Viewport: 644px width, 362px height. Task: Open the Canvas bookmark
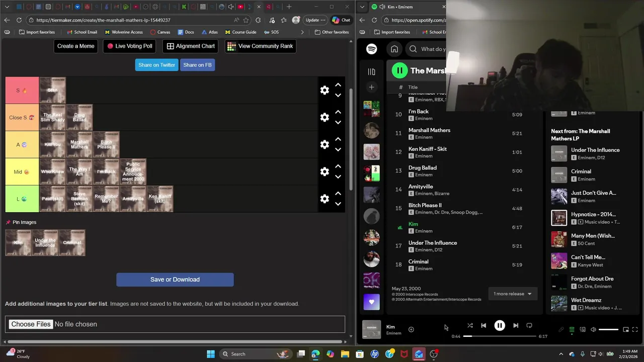(160, 32)
